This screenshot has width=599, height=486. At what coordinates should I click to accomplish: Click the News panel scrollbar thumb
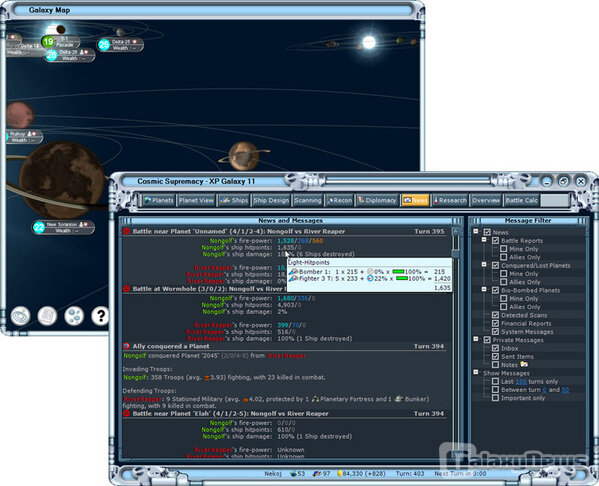pos(456,253)
